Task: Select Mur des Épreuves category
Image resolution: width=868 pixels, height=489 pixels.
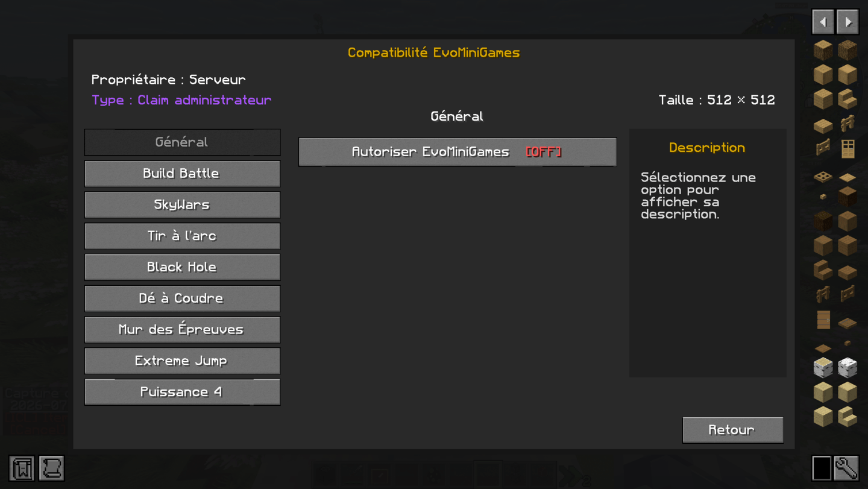Action: [x=182, y=330]
